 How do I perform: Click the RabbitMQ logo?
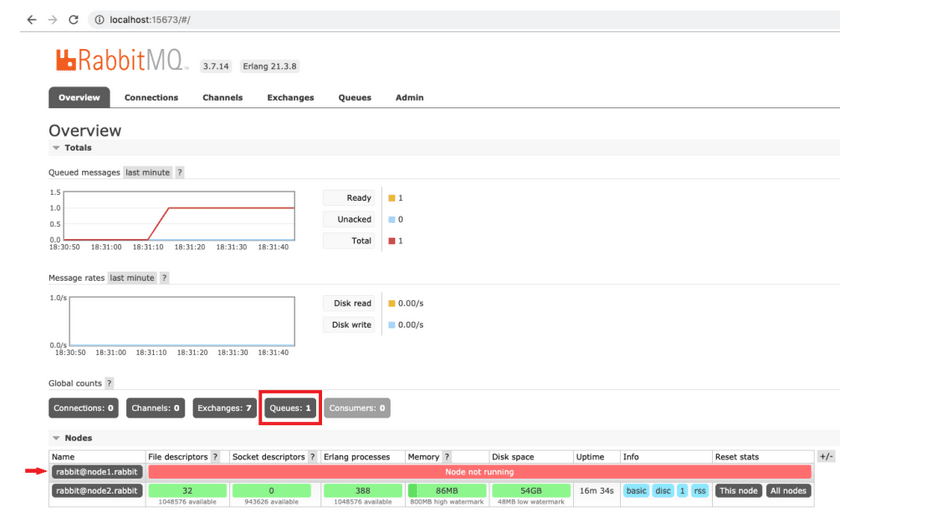(x=120, y=60)
